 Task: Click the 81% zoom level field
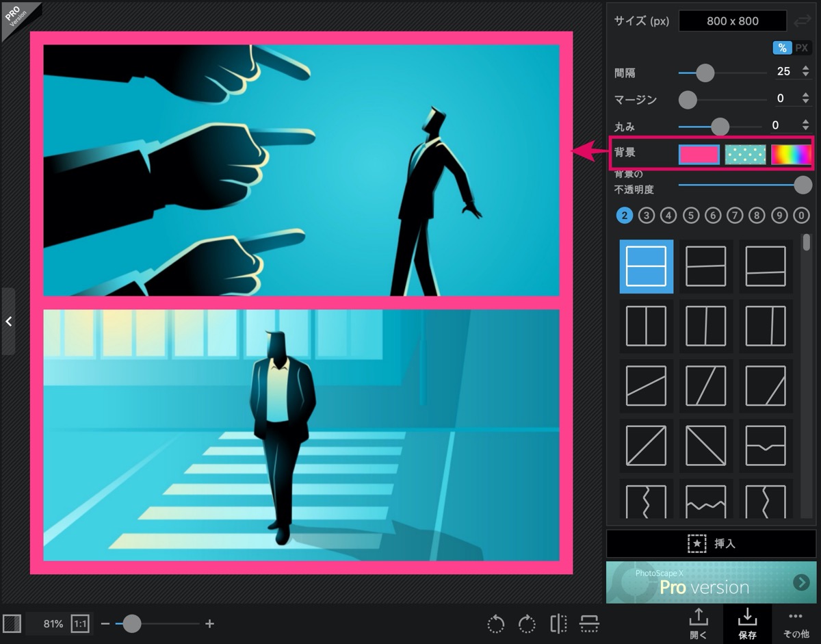pos(53,623)
